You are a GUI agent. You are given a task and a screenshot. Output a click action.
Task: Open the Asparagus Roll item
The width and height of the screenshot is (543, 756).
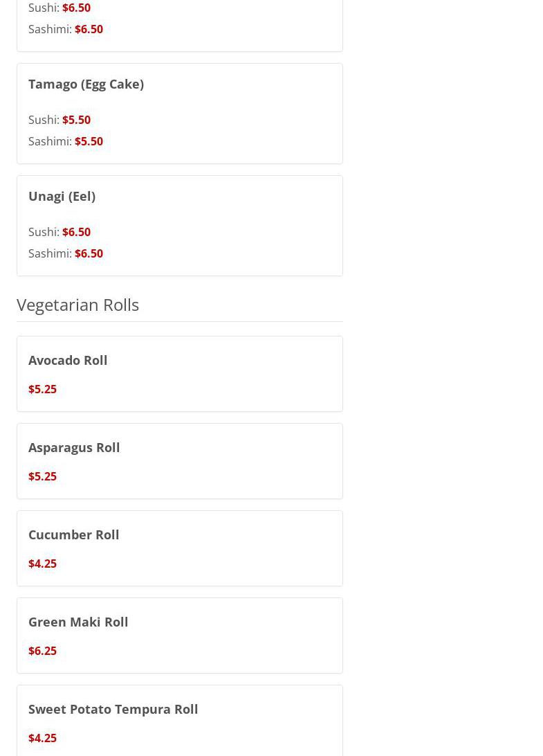pyautogui.click(x=74, y=447)
